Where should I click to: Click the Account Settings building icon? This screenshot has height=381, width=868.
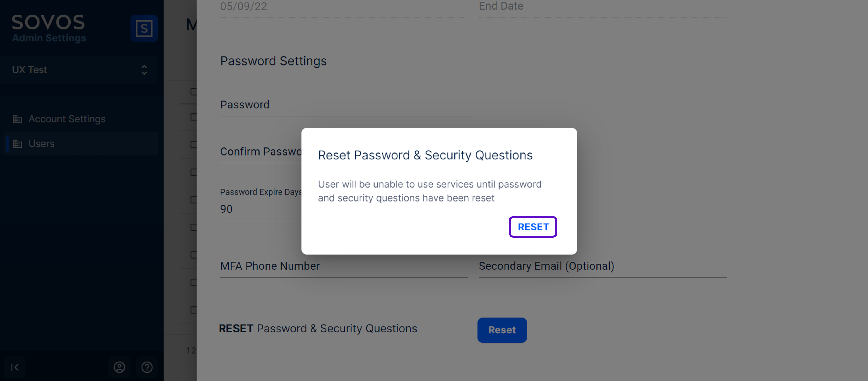click(17, 119)
